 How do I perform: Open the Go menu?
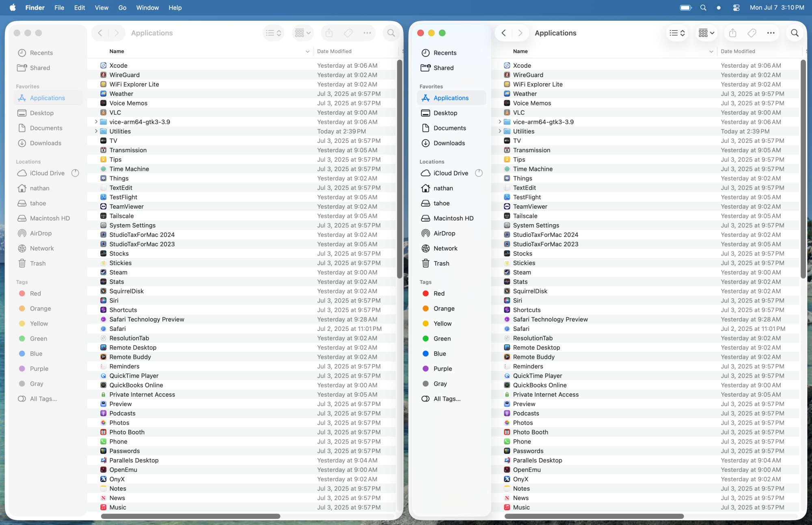pyautogui.click(x=122, y=8)
